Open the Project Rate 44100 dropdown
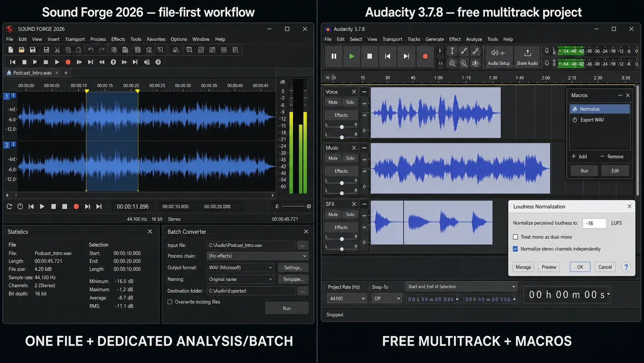The height and width of the screenshot is (363, 644). [x=346, y=299]
